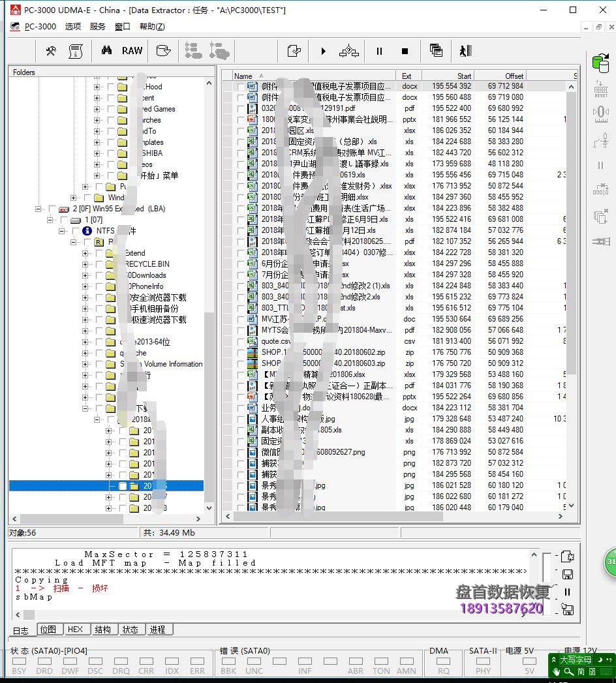Open the 服务 menu
The image size is (616, 683).
[x=97, y=27]
